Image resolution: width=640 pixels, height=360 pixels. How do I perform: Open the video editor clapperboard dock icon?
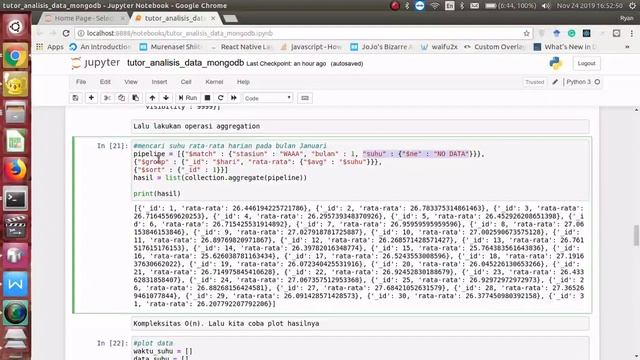(16, 227)
